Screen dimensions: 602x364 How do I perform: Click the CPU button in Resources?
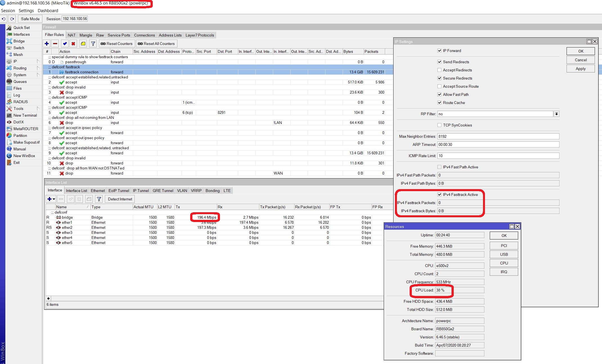[x=504, y=263]
